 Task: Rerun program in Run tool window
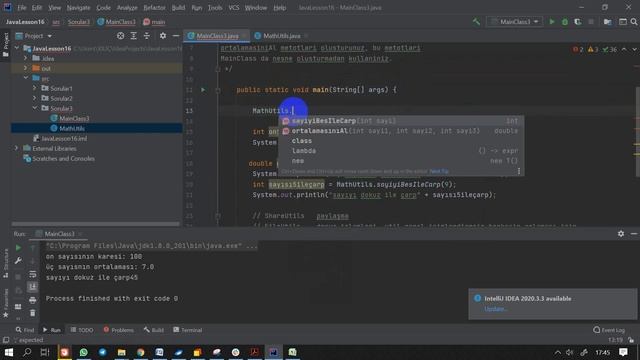click(x=18, y=248)
